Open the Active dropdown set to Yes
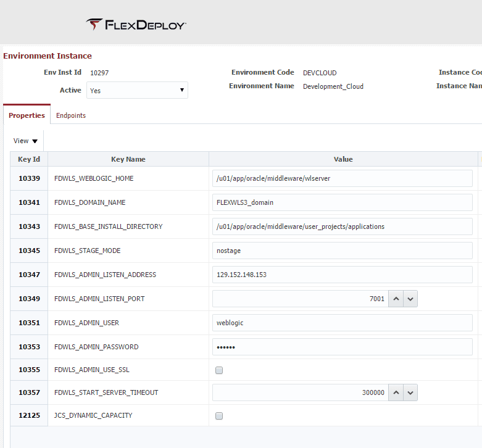This screenshot has width=482, height=448. click(x=137, y=90)
